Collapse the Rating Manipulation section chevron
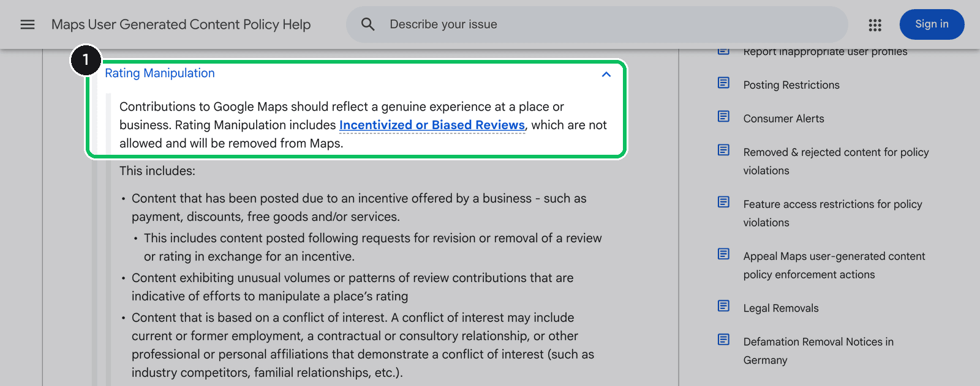This screenshot has width=980, height=386. (606, 74)
